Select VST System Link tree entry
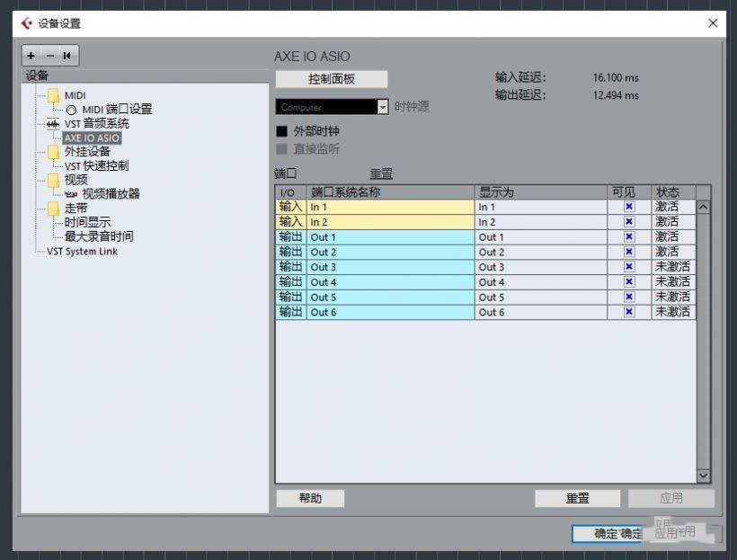The height and width of the screenshot is (560, 737). (82, 252)
